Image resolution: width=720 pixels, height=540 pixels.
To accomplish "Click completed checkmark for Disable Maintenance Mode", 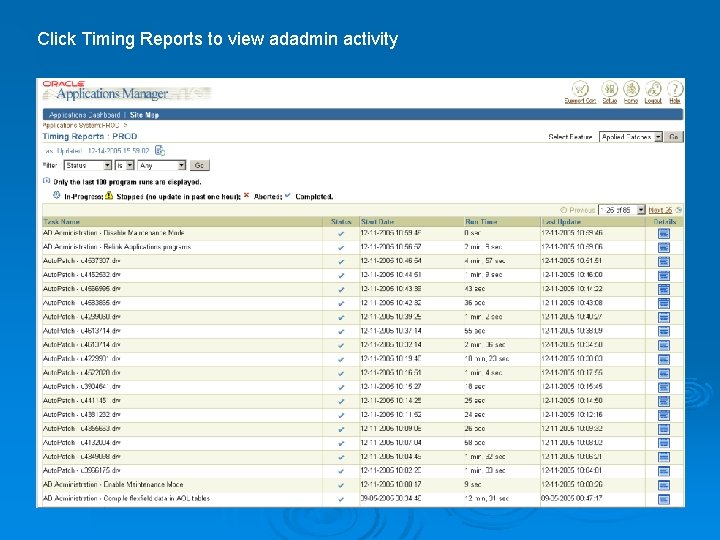I will point(341,234).
